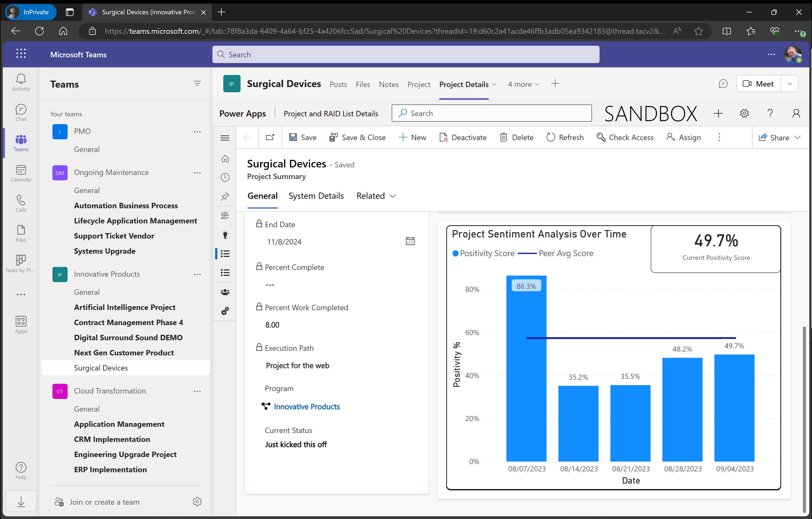Click the Delete record icon
Screen dimensions: 812x519
click(504, 137)
